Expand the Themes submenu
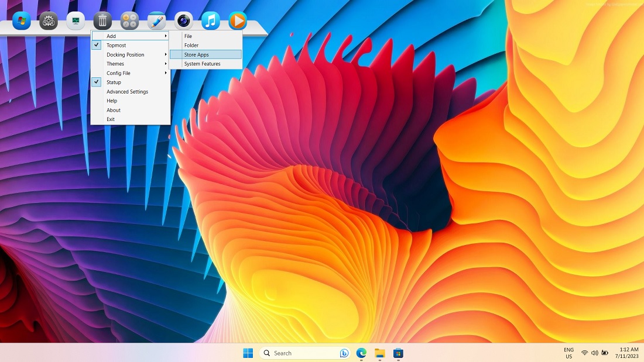644x362 pixels. (115, 64)
